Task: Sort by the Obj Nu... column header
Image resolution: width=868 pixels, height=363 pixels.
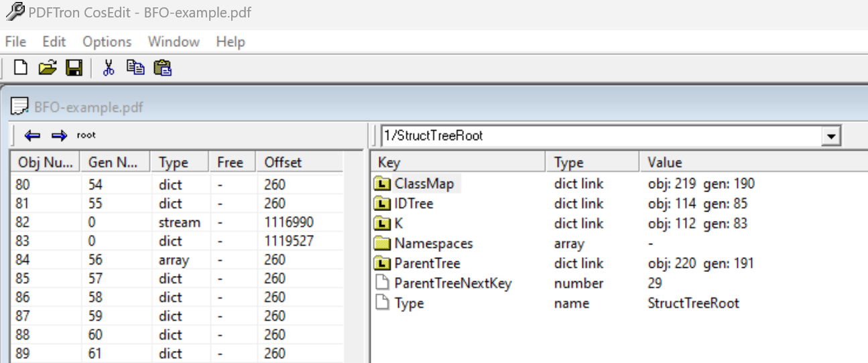Action: [46, 162]
